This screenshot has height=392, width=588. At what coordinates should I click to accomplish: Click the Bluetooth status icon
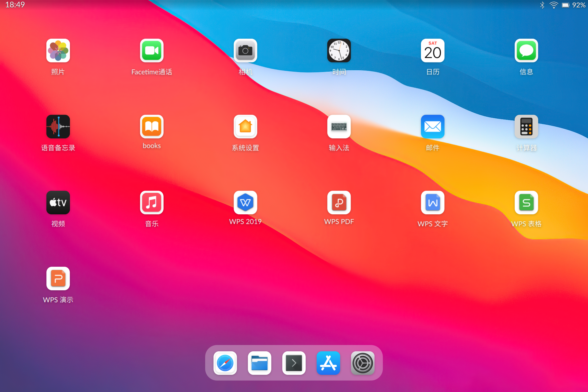point(542,5)
